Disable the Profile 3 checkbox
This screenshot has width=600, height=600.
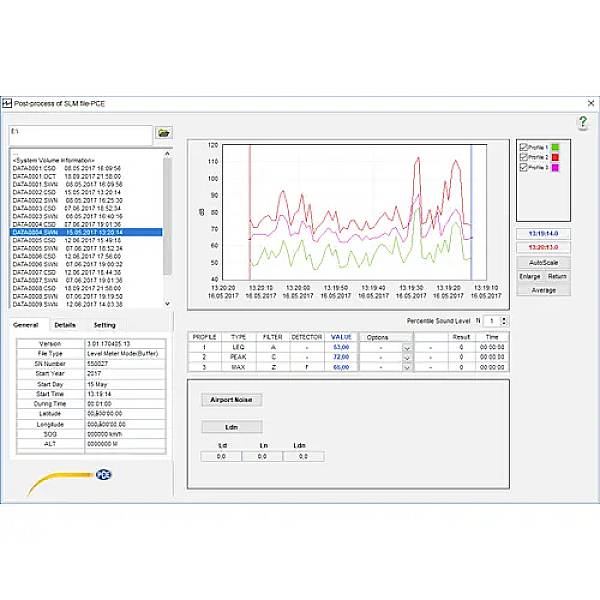pos(523,167)
